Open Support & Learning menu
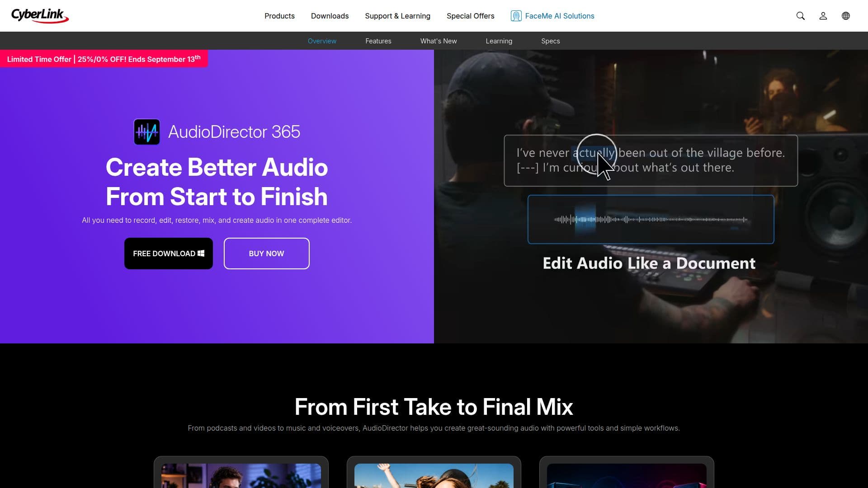 pos(397,16)
